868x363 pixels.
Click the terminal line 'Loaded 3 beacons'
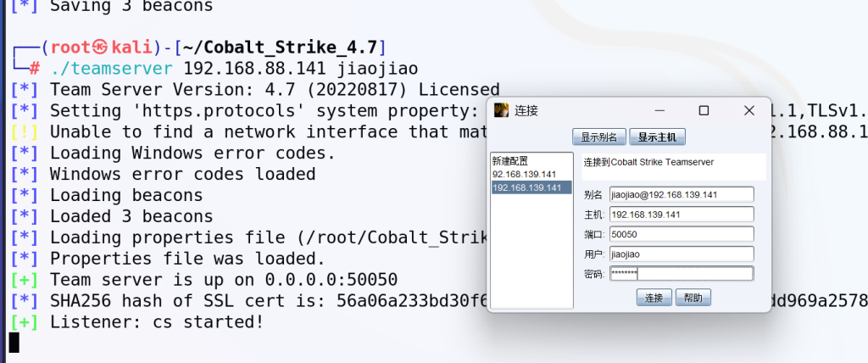pyautogui.click(x=131, y=216)
